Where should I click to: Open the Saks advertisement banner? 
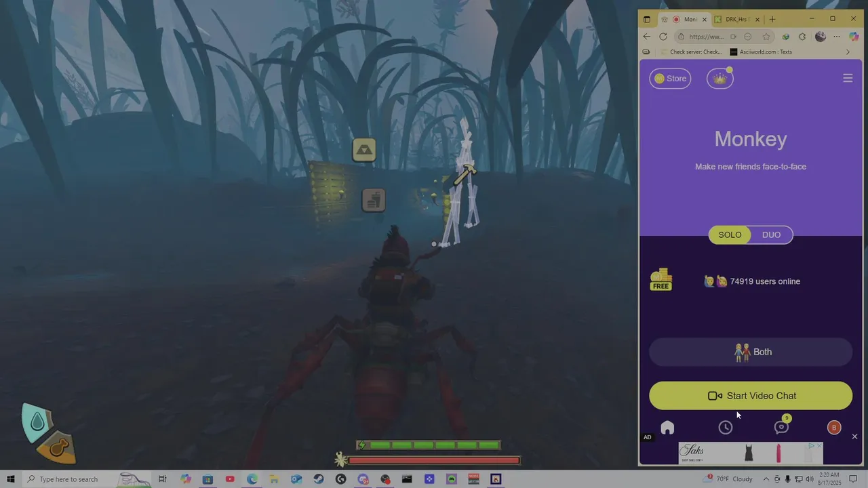pos(751,453)
